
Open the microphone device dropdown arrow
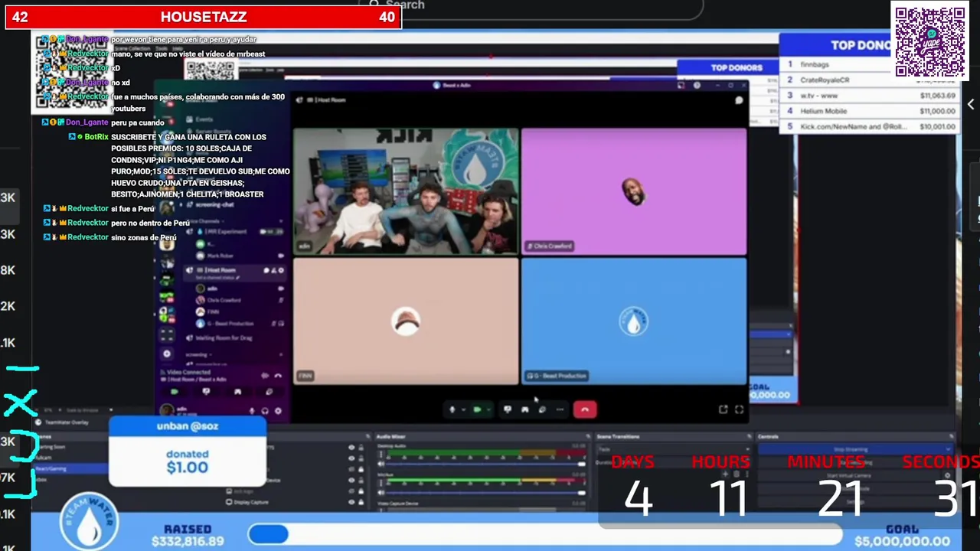(x=462, y=410)
